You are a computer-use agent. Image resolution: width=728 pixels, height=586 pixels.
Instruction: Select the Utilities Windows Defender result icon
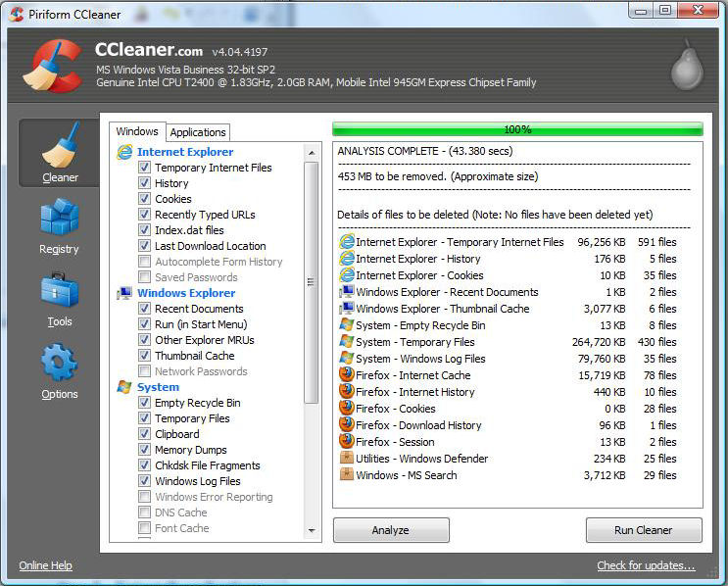pyautogui.click(x=346, y=459)
